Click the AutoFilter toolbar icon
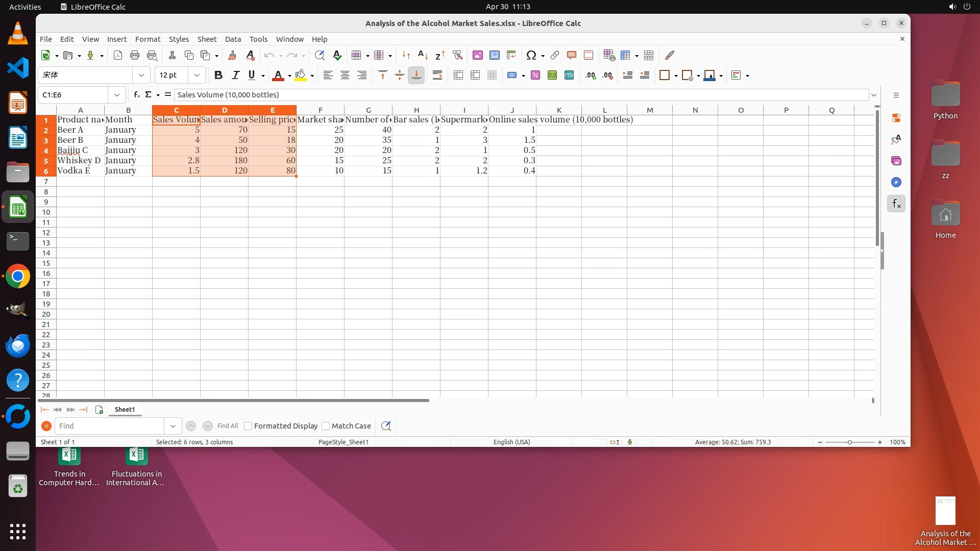This screenshot has height=551, width=980. pos(457,55)
